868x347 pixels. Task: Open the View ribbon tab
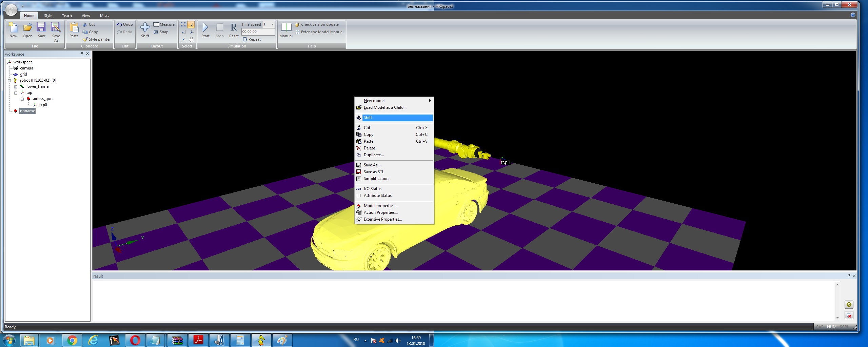pos(86,16)
